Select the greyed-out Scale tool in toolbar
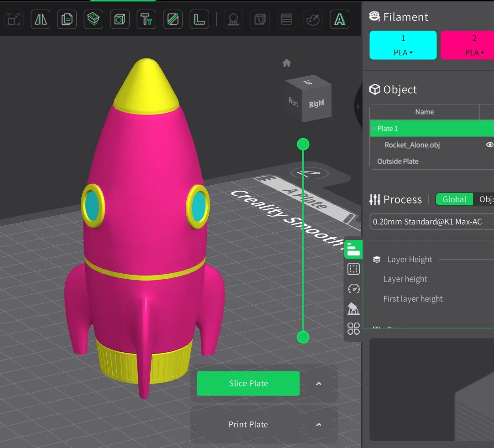494x448 pixels. pos(14,20)
